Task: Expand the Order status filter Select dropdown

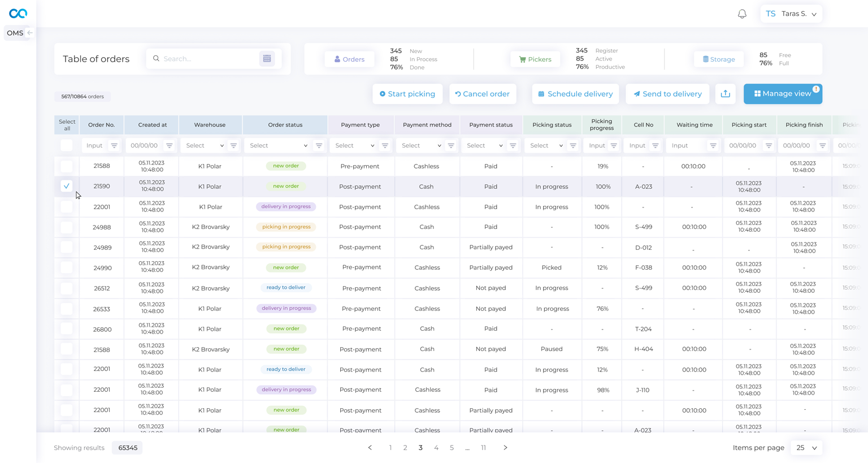Action: click(279, 146)
